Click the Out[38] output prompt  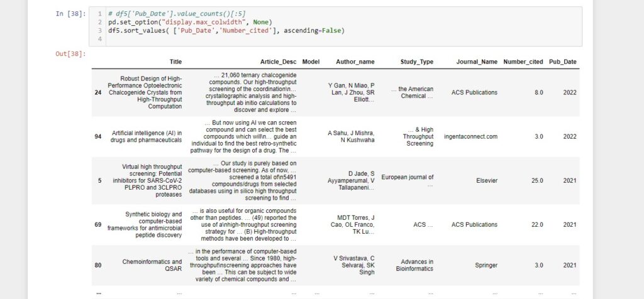tap(70, 54)
